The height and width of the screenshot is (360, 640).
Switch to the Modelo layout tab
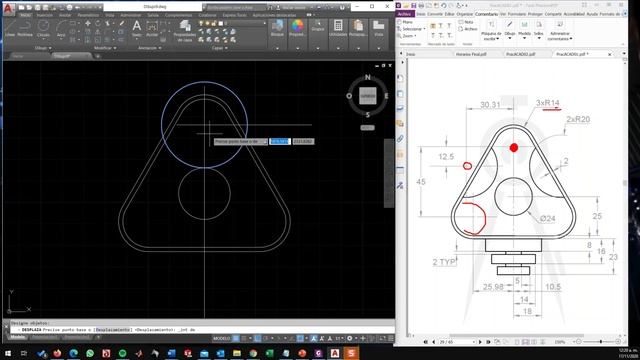(18, 338)
